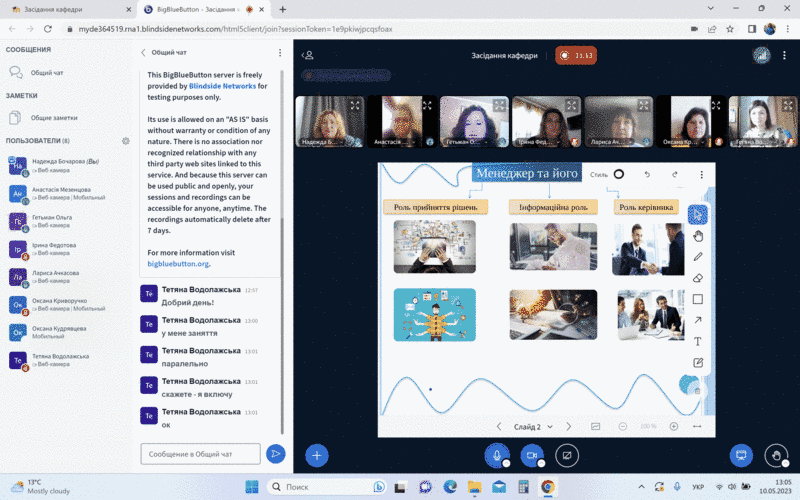Image resolution: width=800 pixels, height=500 pixels.
Task: Open chat options three-dot menu
Action: click(x=280, y=53)
